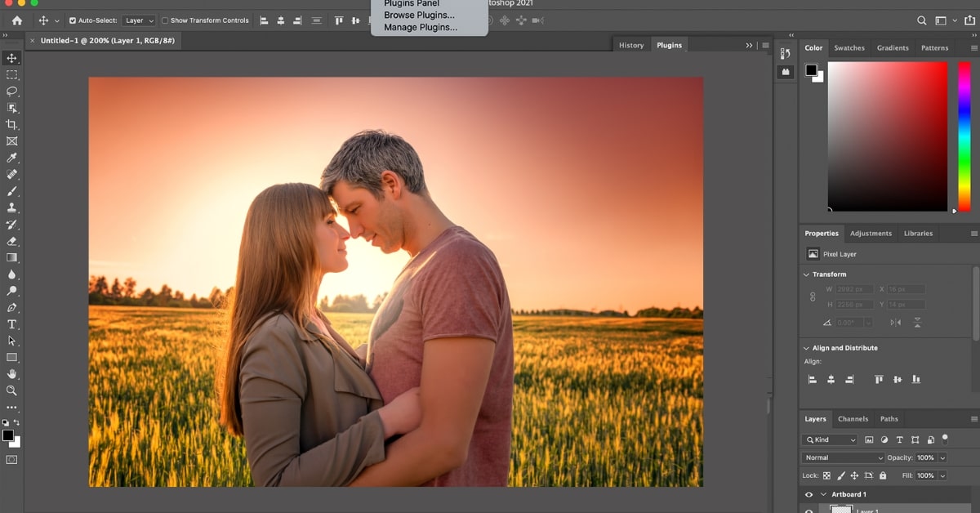Select the Lasso tool
The width and height of the screenshot is (980, 513).
[x=11, y=91]
